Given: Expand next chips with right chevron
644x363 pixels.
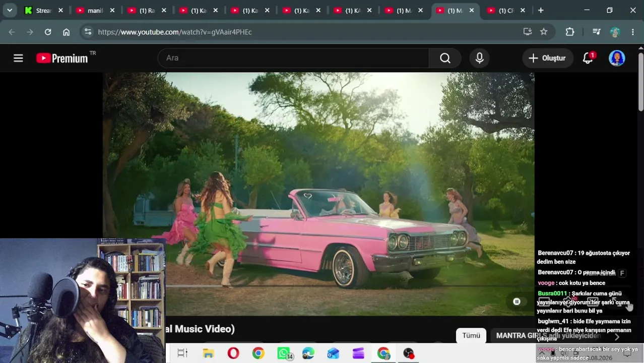Looking at the screenshot, I should tap(617, 336).
